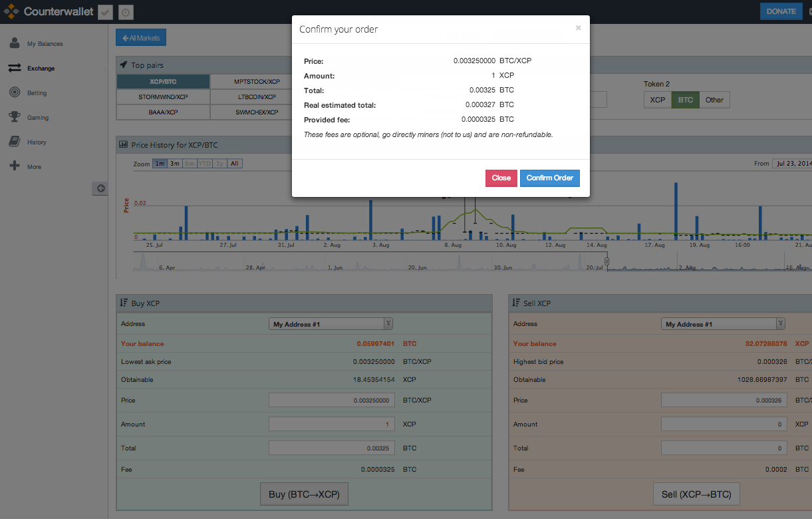
Task: Set chart zoom to 1y
Action: tap(219, 164)
